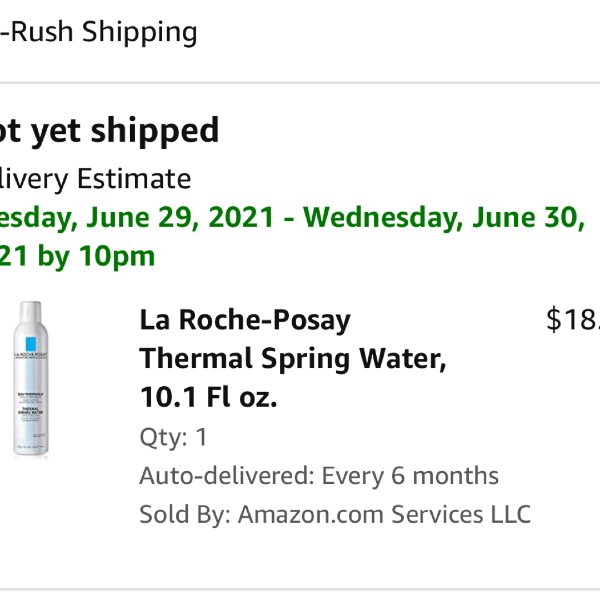Select the 'Wednesday, June 30,' date text
The height and width of the screenshot is (600, 600).
coord(444,217)
